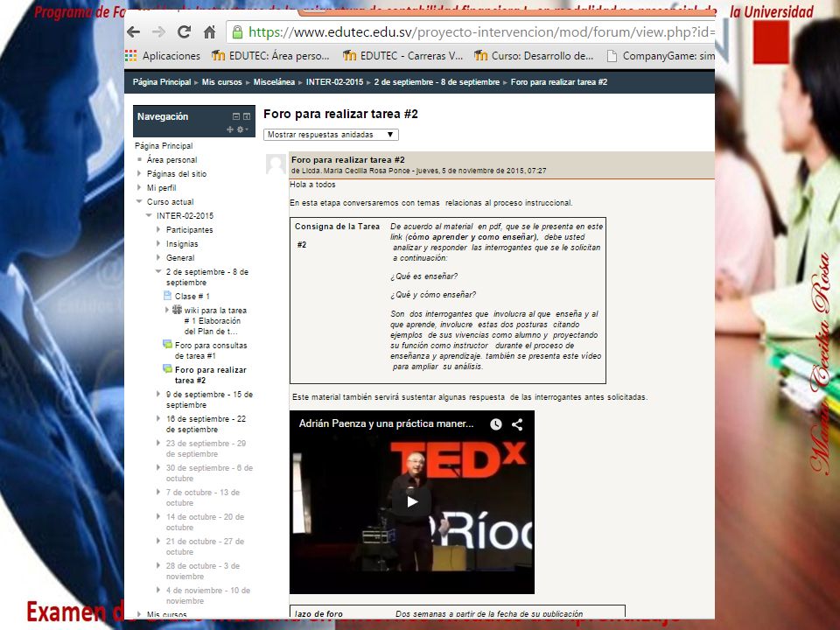Expand 30 de septiembre - 6 de octubre
The height and width of the screenshot is (630, 840).
point(158,467)
